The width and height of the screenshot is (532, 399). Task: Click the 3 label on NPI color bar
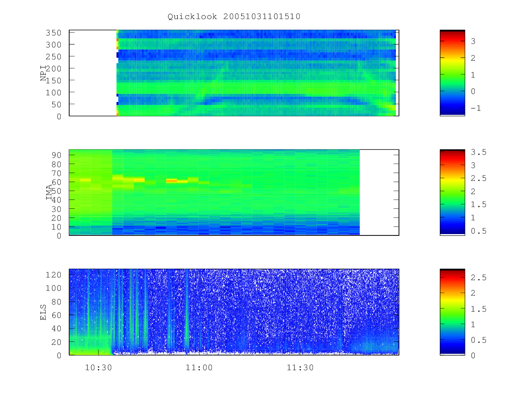473,41
